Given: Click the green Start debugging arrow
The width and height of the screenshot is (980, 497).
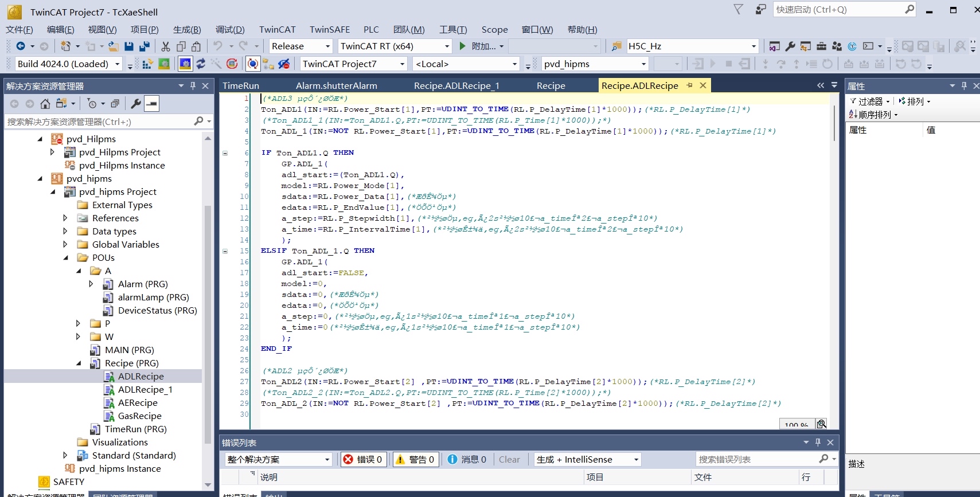Looking at the screenshot, I should 463,46.
